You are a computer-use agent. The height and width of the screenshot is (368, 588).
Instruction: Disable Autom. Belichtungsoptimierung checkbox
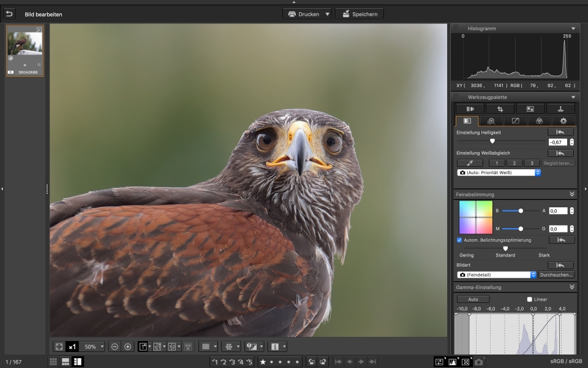(460, 240)
